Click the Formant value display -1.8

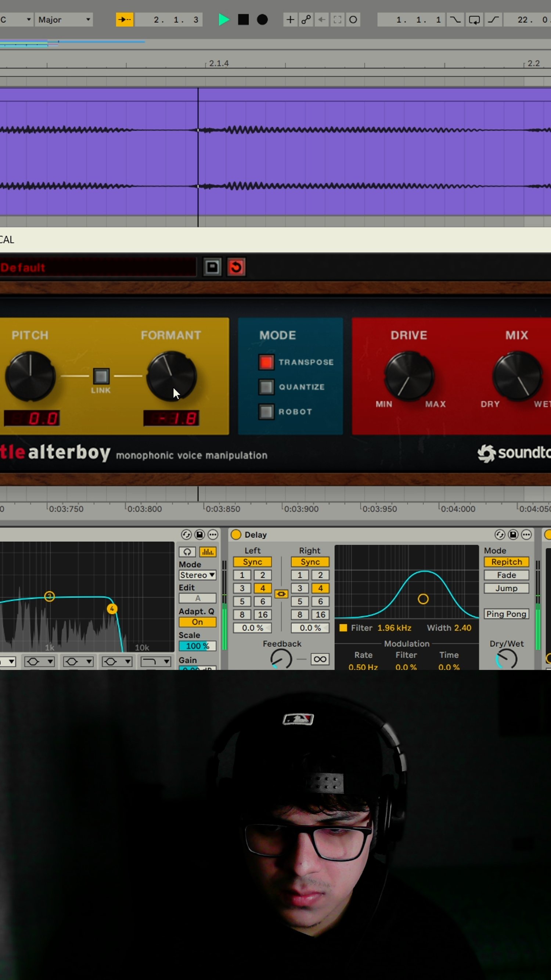[171, 418]
